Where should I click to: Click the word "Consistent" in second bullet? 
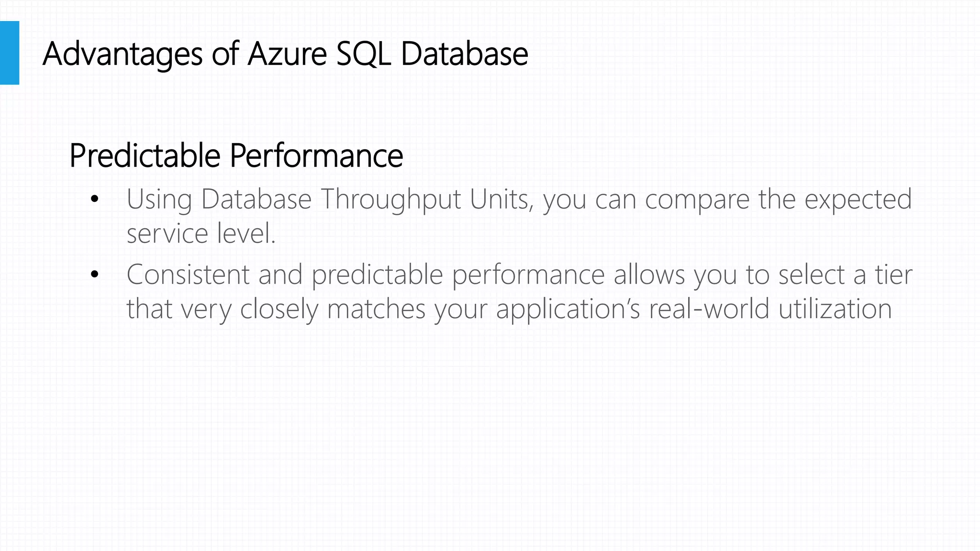pos(188,275)
